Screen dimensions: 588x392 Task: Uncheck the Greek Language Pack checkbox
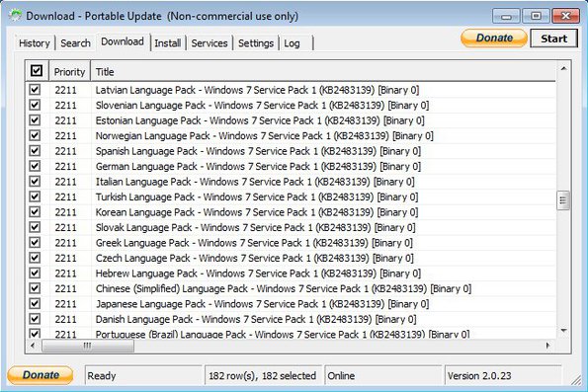tap(35, 243)
